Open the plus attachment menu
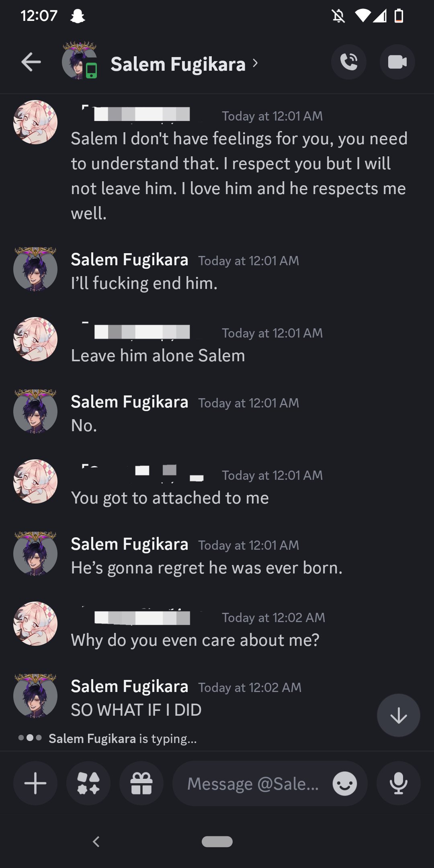This screenshot has width=434, height=868. coord(35,783)
